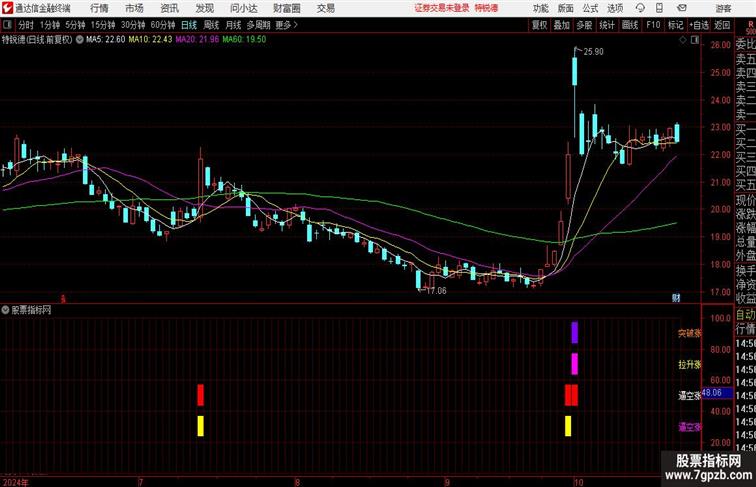The width and height of the screenshot is (756, 487).
Task: Select the 多周期 multi-period tab
Action: coord(258,25)
